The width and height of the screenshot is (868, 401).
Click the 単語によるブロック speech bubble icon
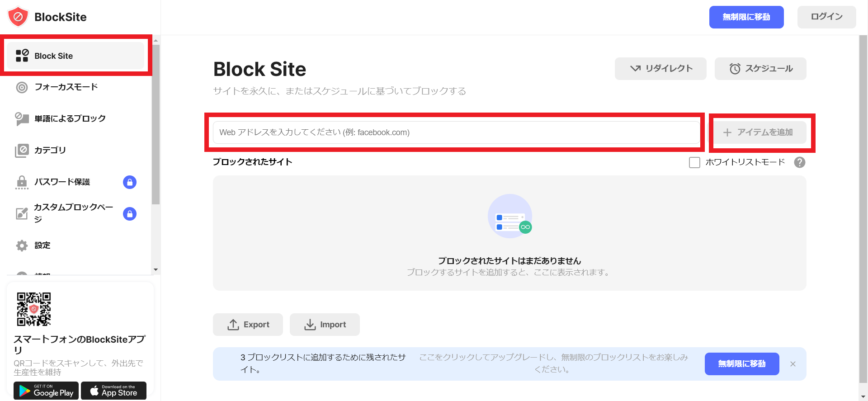tap(22, 118)
